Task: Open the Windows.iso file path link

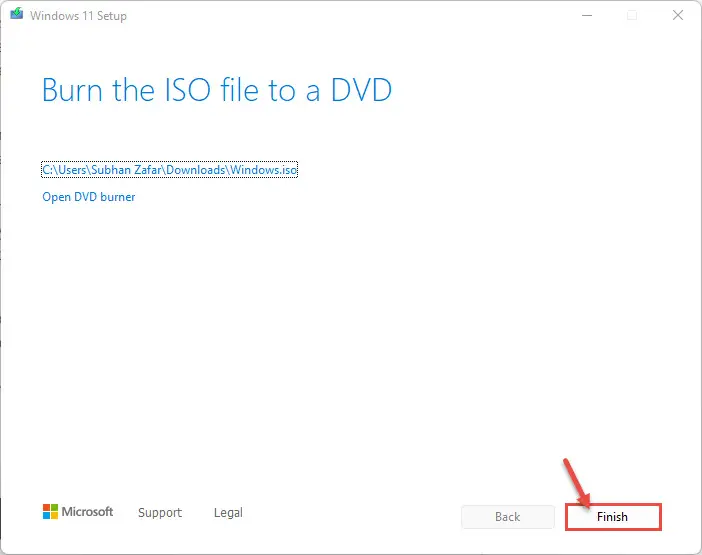Action: (x=169, y=170)
